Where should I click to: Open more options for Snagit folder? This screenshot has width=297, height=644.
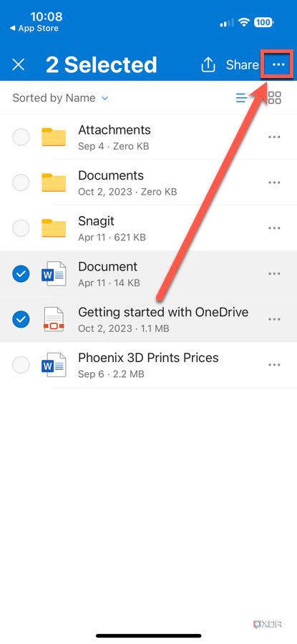pyautogui.click(x=274, y=228)
